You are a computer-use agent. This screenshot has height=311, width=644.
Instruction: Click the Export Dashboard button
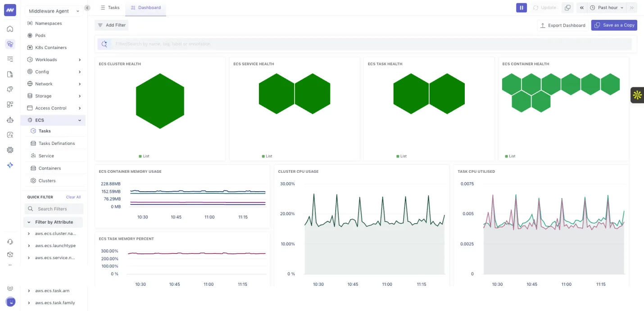562,25
